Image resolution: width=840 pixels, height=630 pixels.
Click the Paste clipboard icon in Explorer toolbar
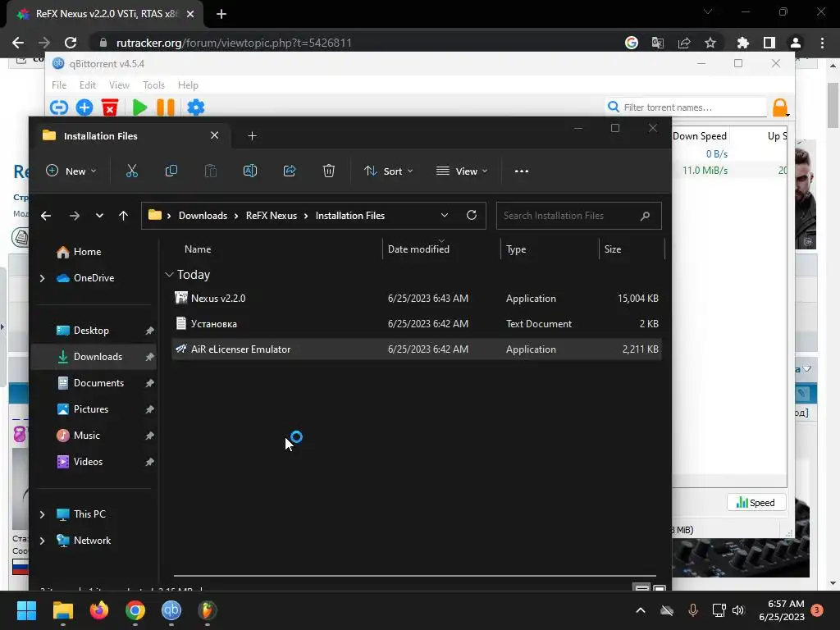click(211, 171)
